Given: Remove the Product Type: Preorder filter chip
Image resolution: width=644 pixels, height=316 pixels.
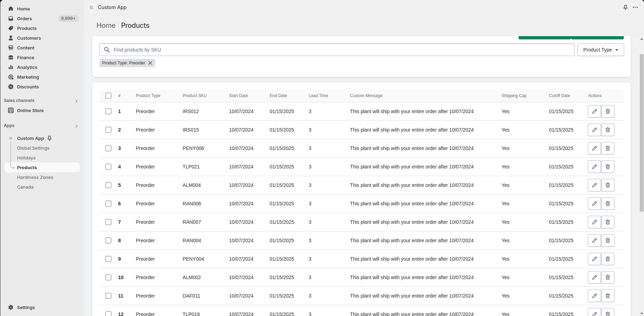Looking at the screenshot, I should pyautogui.click(x=150, y=63).
